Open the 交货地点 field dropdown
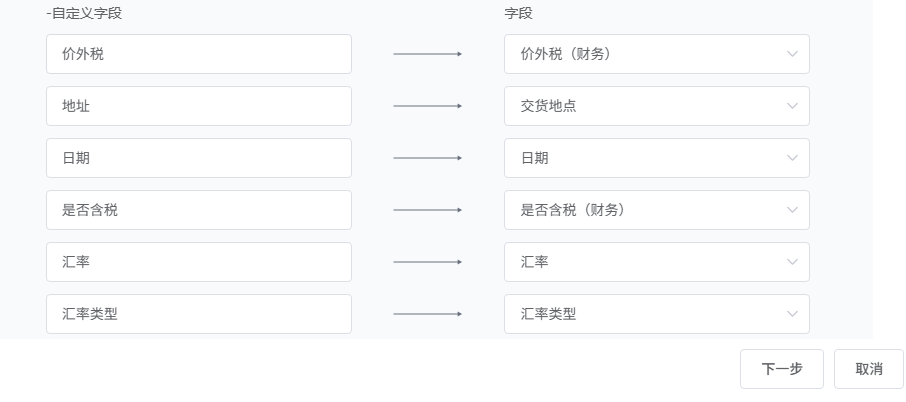The width and height of the screenshot is (906, 402). (645, 106)
